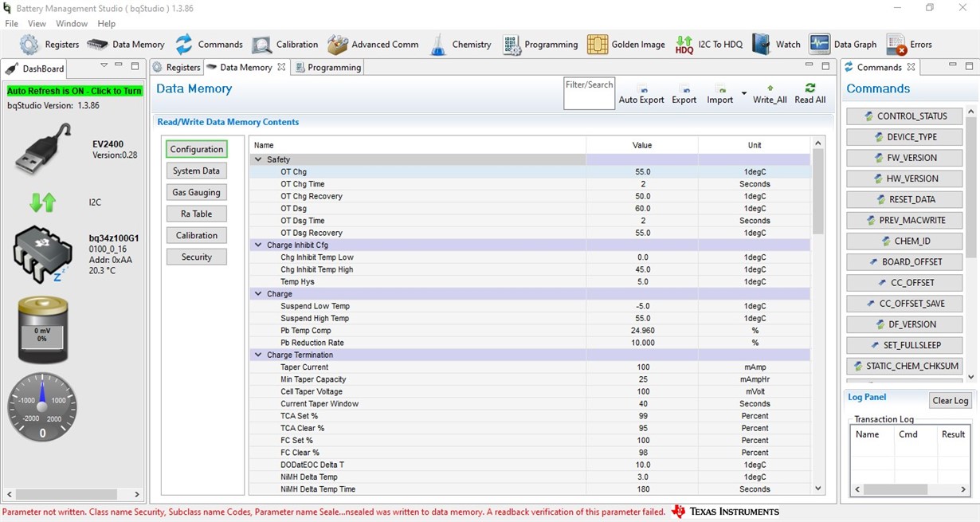Click the EV2400 USB adapter icon
Screen dimensions: 980x522
click(x=43, y=149)
